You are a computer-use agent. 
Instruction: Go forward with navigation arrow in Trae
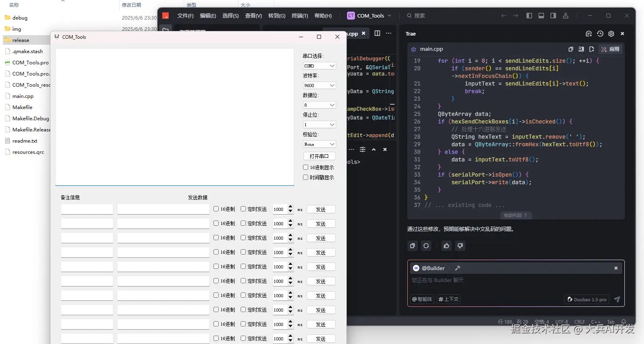pyautogui.click(x=516, y=16)
